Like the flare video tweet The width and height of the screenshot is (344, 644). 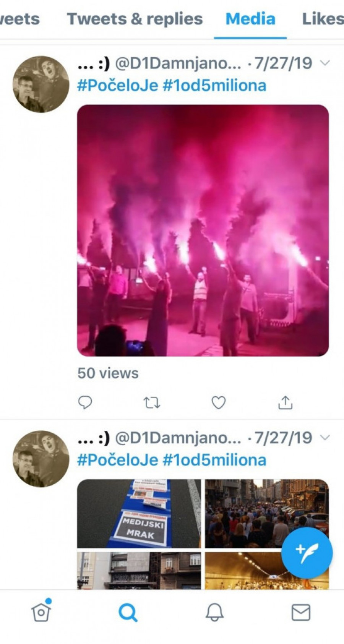(x=219, y=402)
